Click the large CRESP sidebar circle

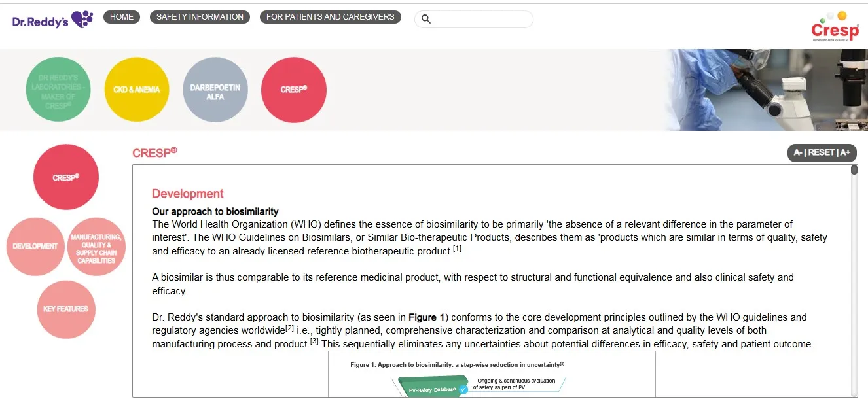(x=66, y=177)
